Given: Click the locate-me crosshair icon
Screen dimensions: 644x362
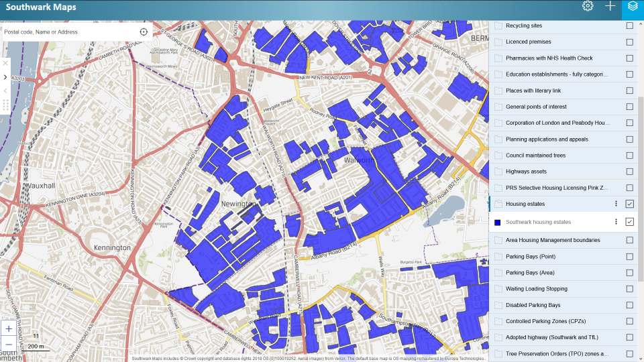Looking at the screenshot, I should tap(144, 32).
